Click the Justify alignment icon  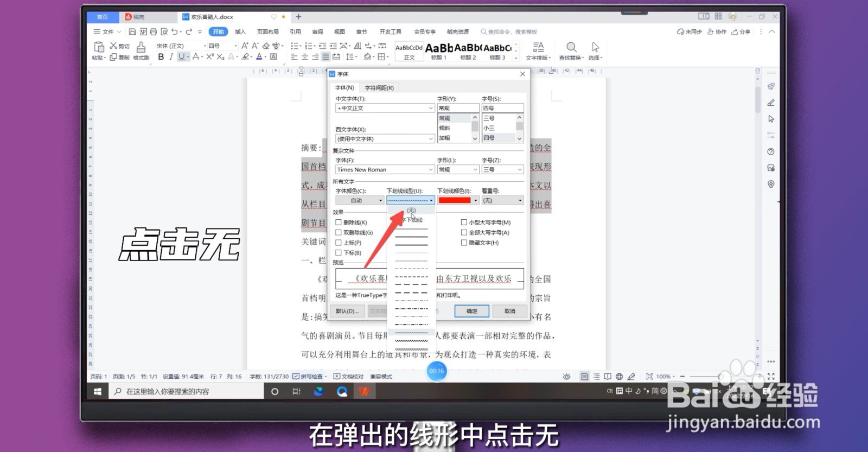[325, 56]
